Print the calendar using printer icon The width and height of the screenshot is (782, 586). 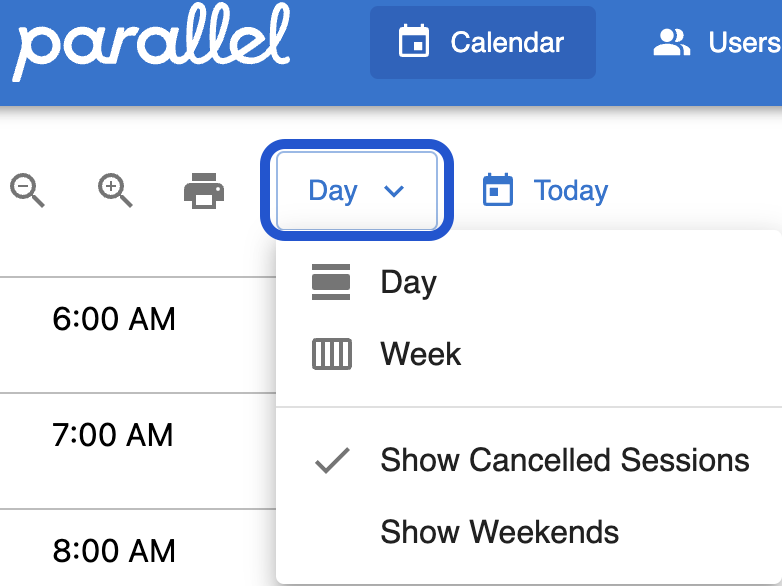coord(204,190)
